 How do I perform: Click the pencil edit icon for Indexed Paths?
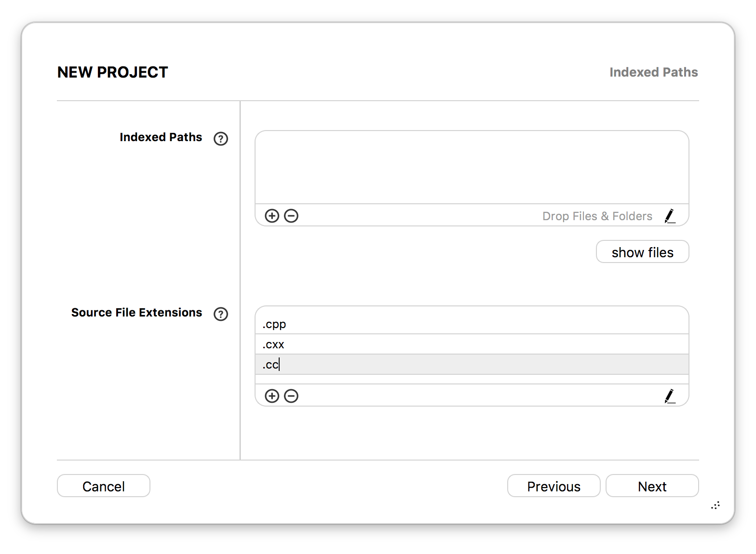(670, 216)
